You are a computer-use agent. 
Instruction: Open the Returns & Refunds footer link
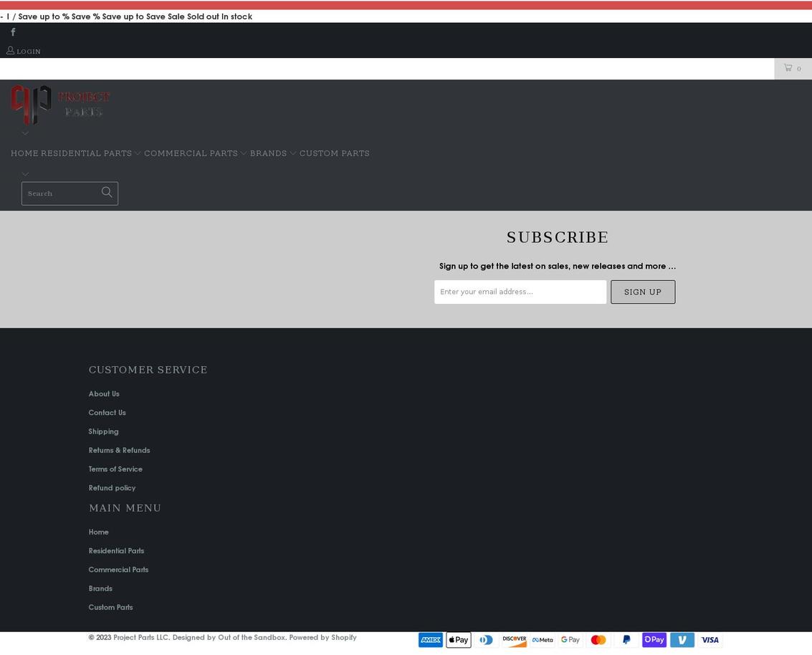click(119, 451)
